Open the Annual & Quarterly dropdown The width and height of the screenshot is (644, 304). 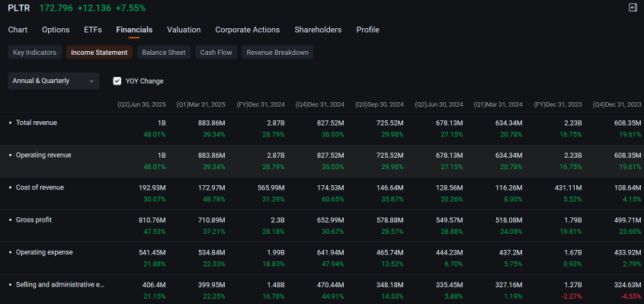click(53, 81)
